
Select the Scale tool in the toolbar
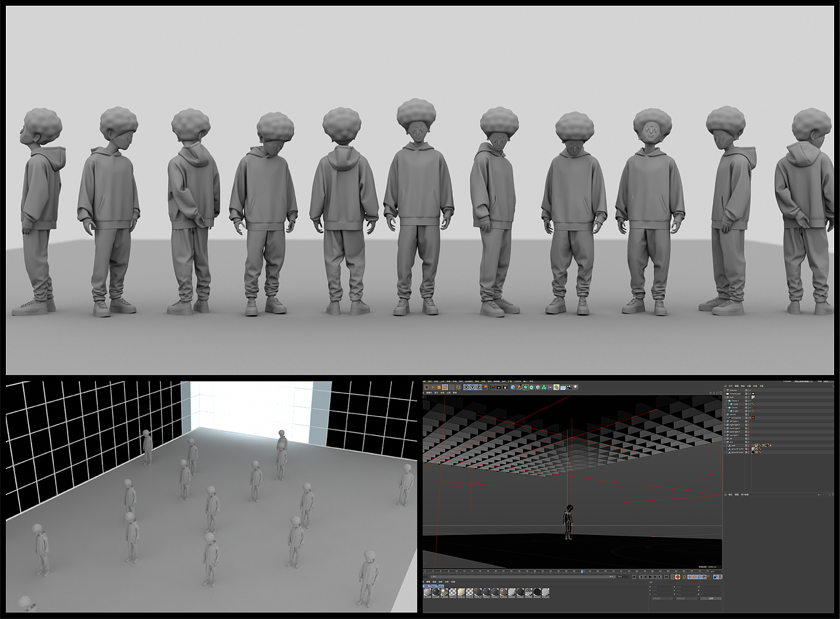pyautogui.click(x=440, y=387)
